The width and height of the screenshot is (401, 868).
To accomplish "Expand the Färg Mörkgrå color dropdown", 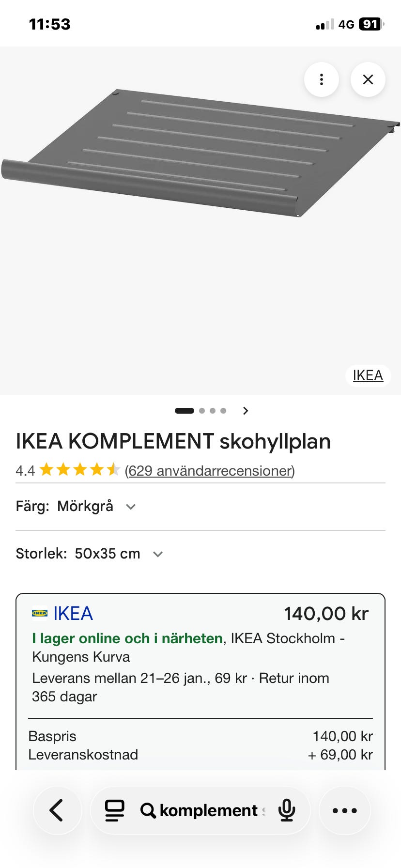I will pyautogui.click(x=130, y=507).
